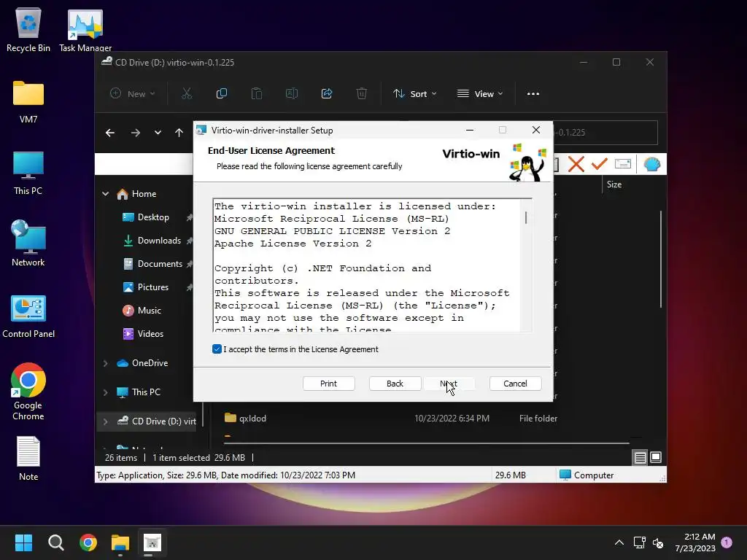Open Chrome from the taskbar
Screen dimensions: 747x560
point(88,542)
